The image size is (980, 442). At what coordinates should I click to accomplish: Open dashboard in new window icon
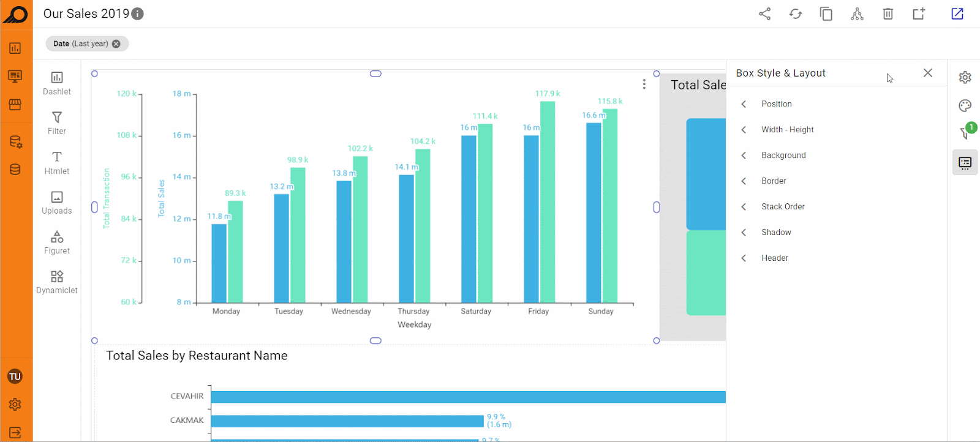[957, 13]
